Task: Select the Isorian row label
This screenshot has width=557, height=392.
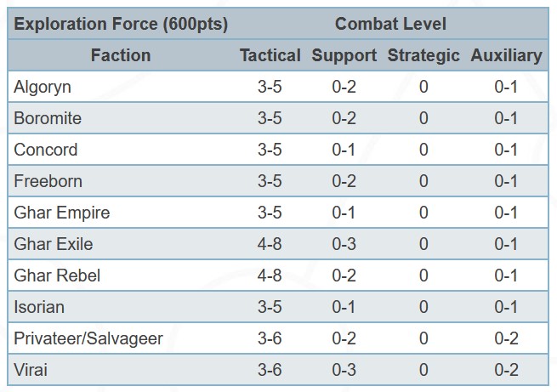Action: click(39, 307)
